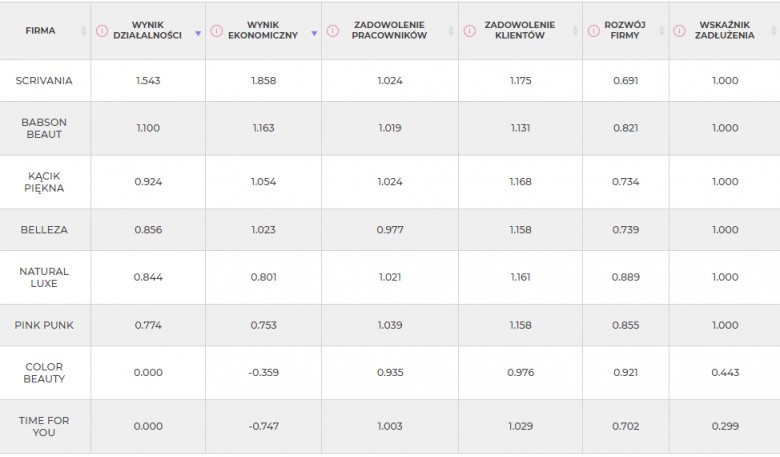
Task: Click the KĄCIK PIĘKNA row label
Action: click(x=44, y=182)
